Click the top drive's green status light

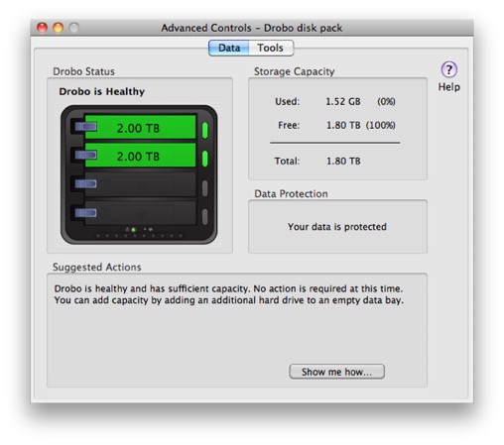point(204,130)
